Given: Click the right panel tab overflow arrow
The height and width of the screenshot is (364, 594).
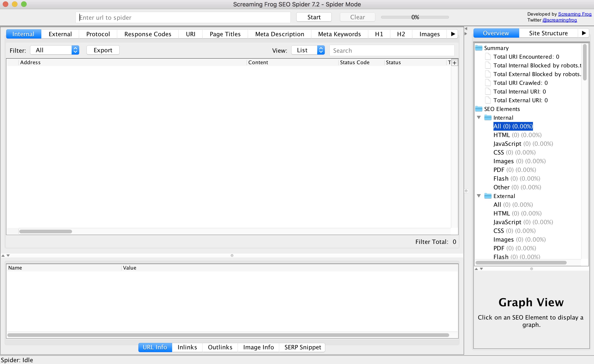Looking at the screenshot, I should [584, 33].
